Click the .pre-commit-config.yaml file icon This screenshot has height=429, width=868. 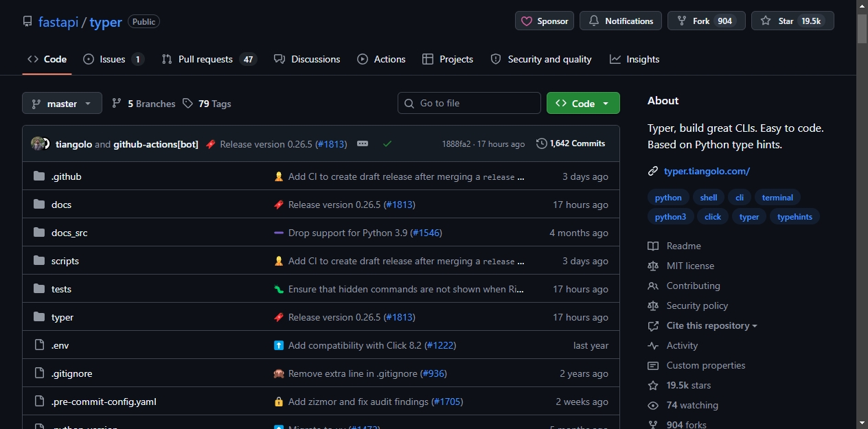[39, 402]
